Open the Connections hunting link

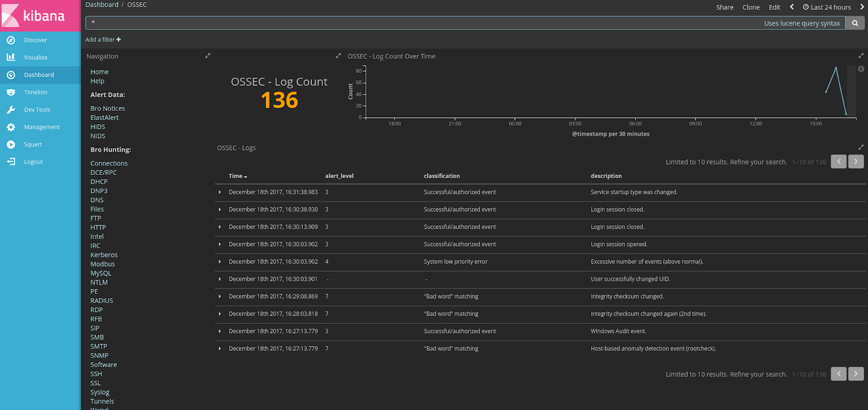[x=109, y=163]
